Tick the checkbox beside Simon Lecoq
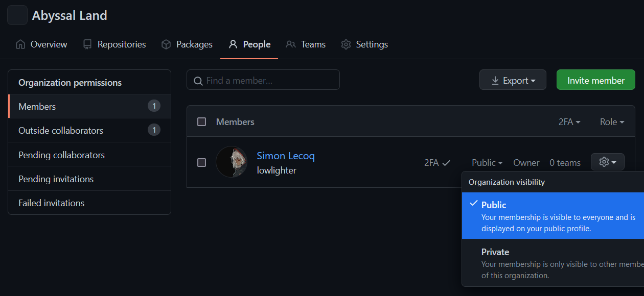This screenshot has width=644, height=296. click(x=202, y=162)
